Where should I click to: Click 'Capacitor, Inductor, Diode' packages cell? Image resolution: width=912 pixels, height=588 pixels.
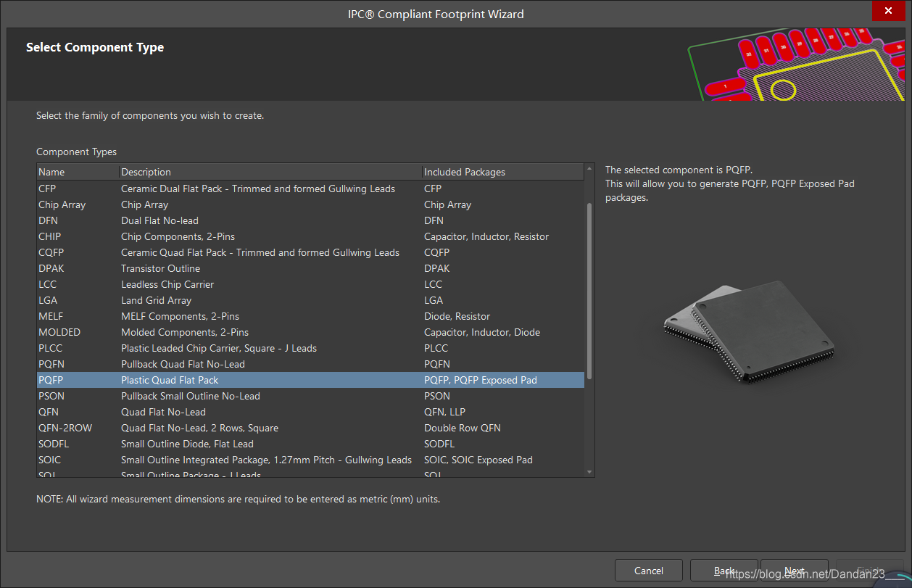click(482, 332)
